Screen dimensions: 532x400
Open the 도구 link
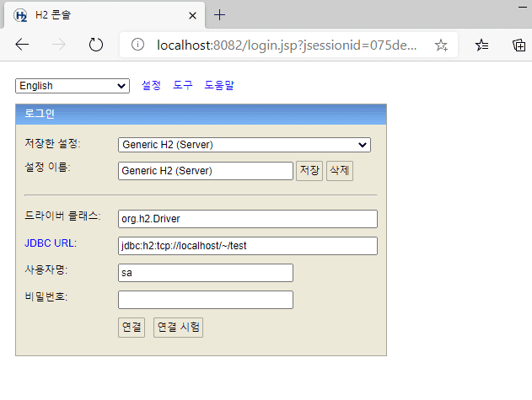[183, 85]
